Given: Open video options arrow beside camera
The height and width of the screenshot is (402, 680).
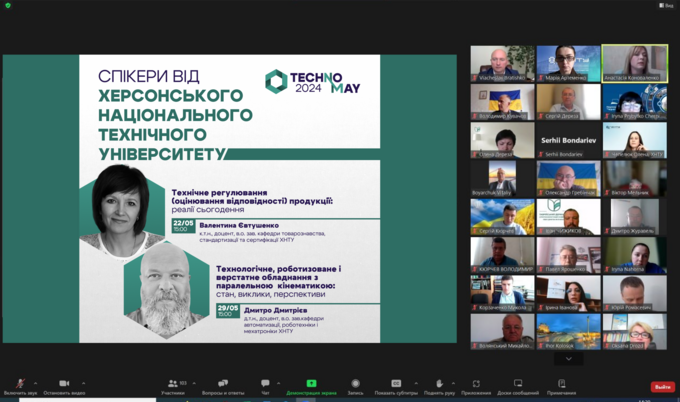Looking at the screenshot, I should tap(83, 383).
